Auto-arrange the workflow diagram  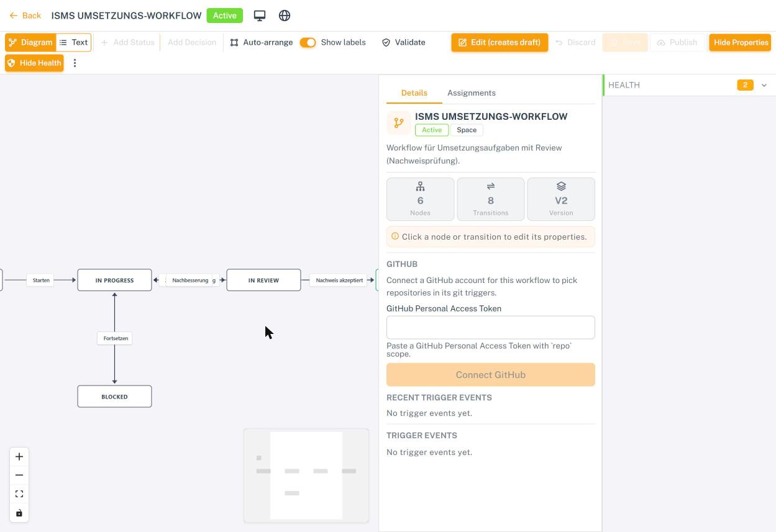[x=262, y=42]
